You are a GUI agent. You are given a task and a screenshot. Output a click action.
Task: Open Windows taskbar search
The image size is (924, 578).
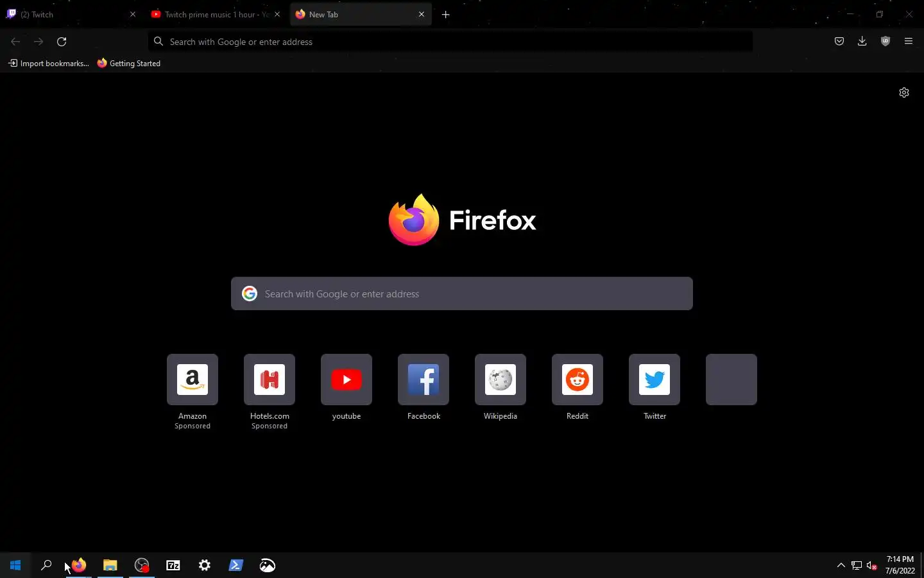point(46,565)
